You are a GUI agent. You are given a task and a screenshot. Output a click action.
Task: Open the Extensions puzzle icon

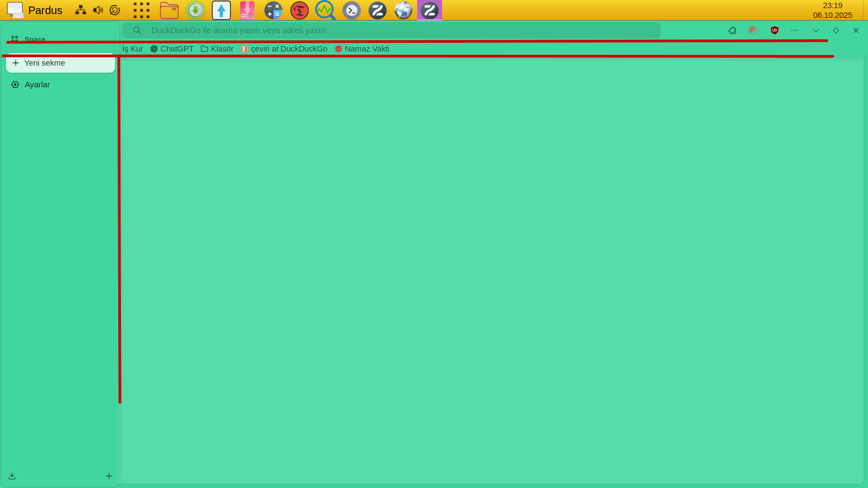[732, 30]
